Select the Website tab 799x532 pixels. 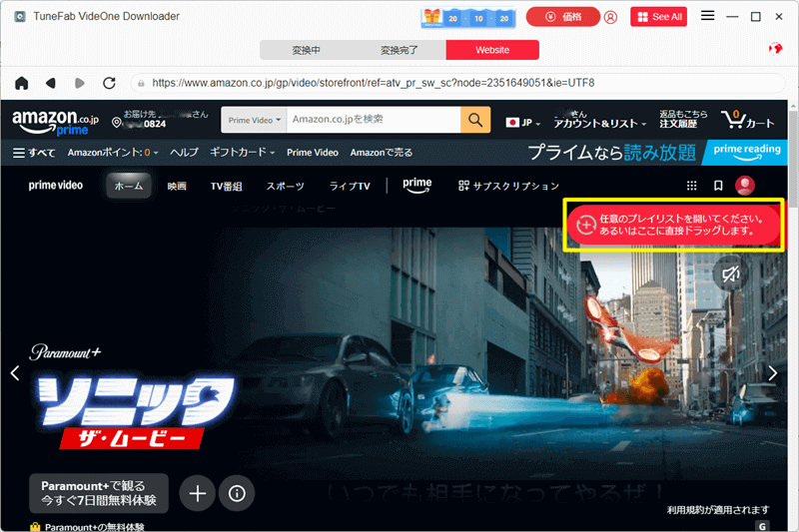492,50
